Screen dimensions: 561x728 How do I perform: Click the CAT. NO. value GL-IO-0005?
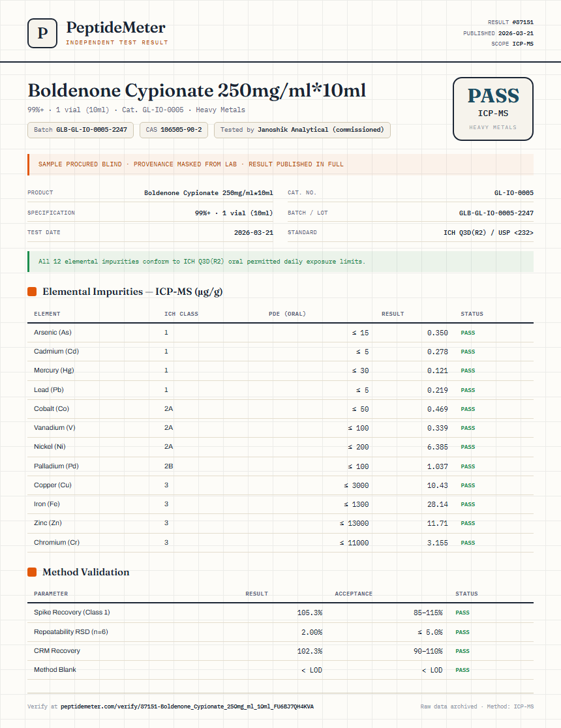click(x=513, y=192)
